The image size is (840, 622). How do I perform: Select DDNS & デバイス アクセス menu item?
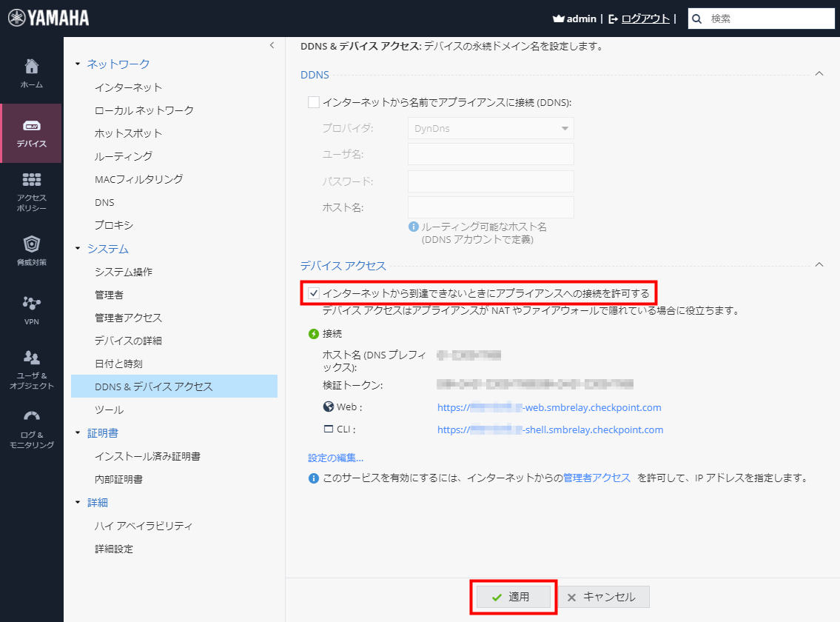click(153, 386)
